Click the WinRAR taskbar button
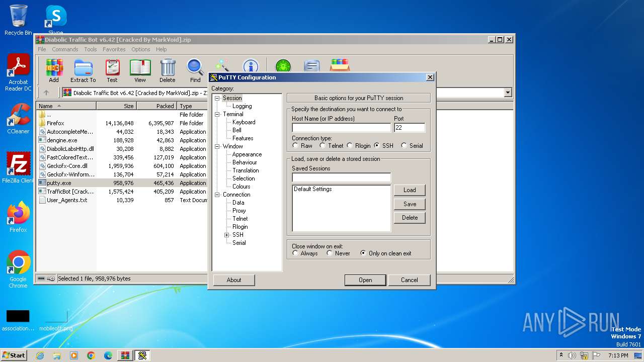644x362 pixels. point(125,355)
